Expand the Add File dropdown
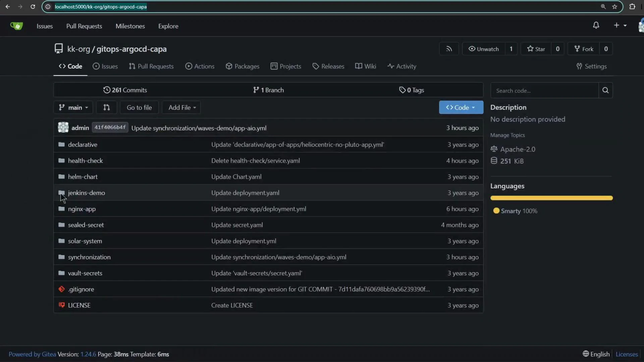This screenshot has height=362, width=644. point(181,107)
